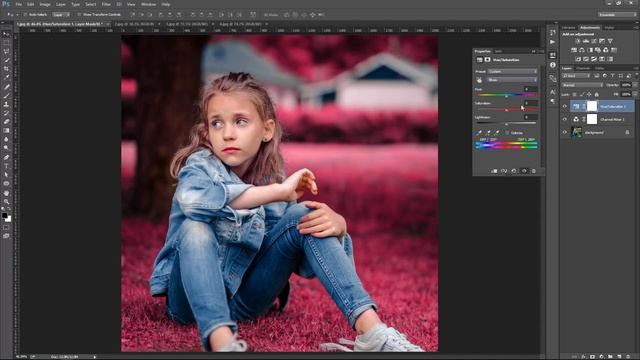The image size is (640, 360).
Task: Add a Levels adjustment layer
Action: pos(586,41)
